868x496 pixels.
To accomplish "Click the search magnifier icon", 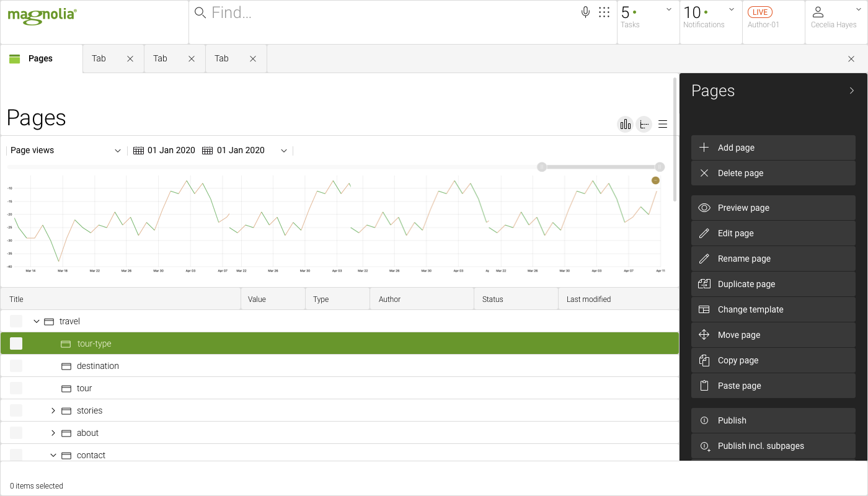I will (199, 12).
